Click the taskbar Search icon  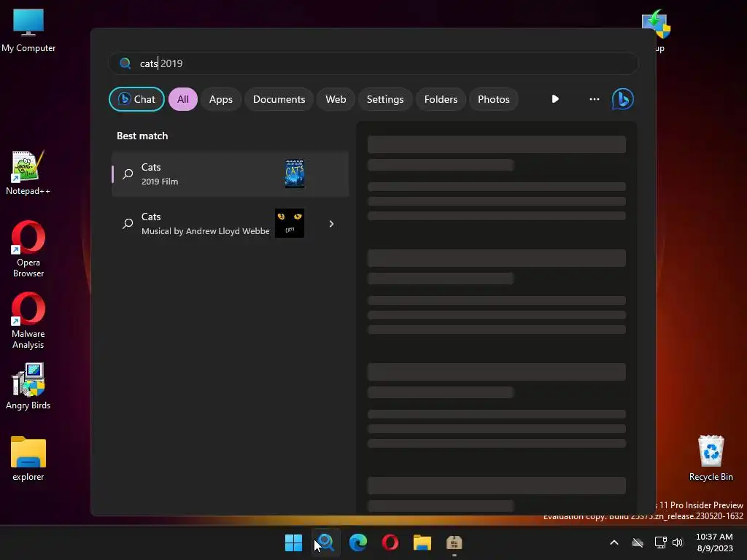click(x=326, y=542)
